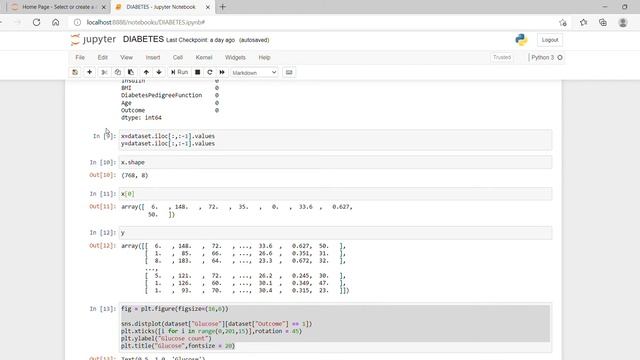Select the x[0] code cell
This screenshot has width=640, height=360.
336,194
